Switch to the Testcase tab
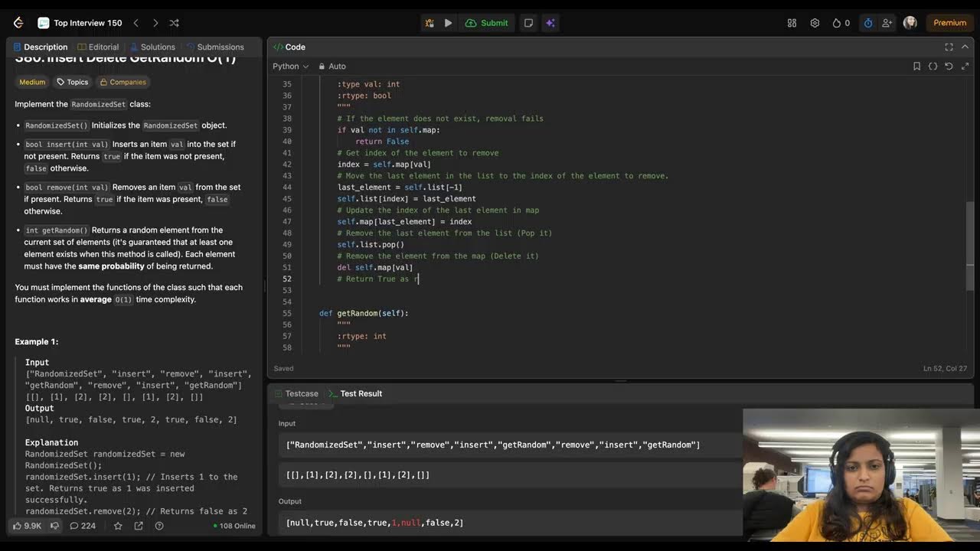This screenshot has width=980, height=551. pos(296,393)
